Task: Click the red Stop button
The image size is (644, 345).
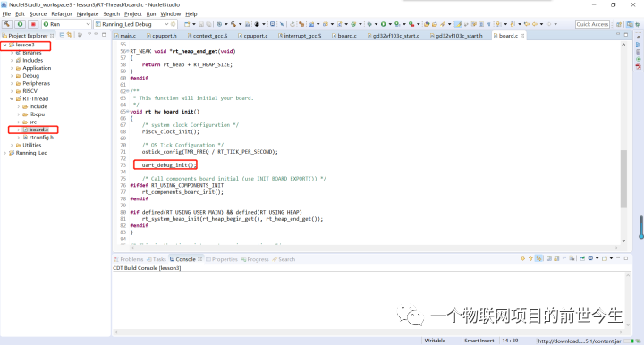Action: (x=33, y=24)
